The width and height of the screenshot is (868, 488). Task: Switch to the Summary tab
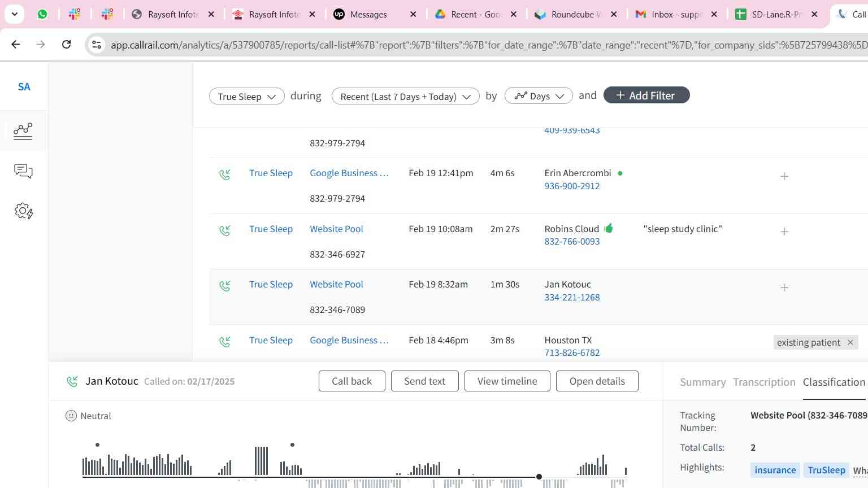click(x=702, y=382)
